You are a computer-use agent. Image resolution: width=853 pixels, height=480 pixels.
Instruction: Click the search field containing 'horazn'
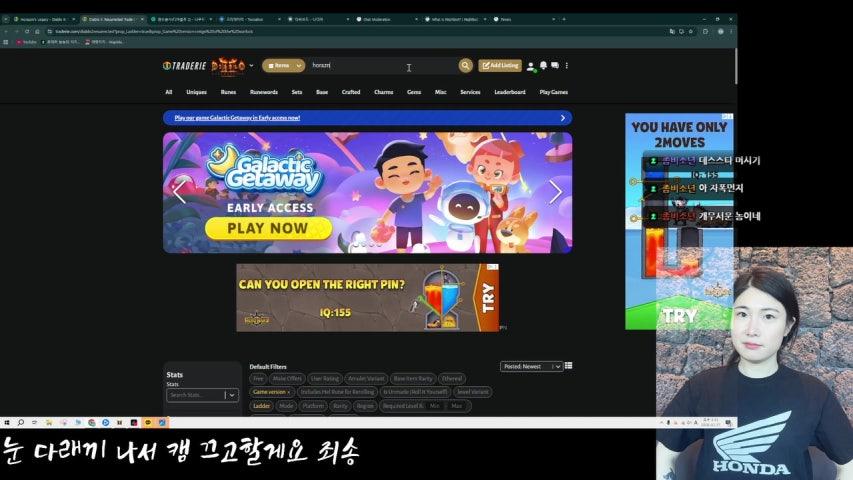point(381,65)
